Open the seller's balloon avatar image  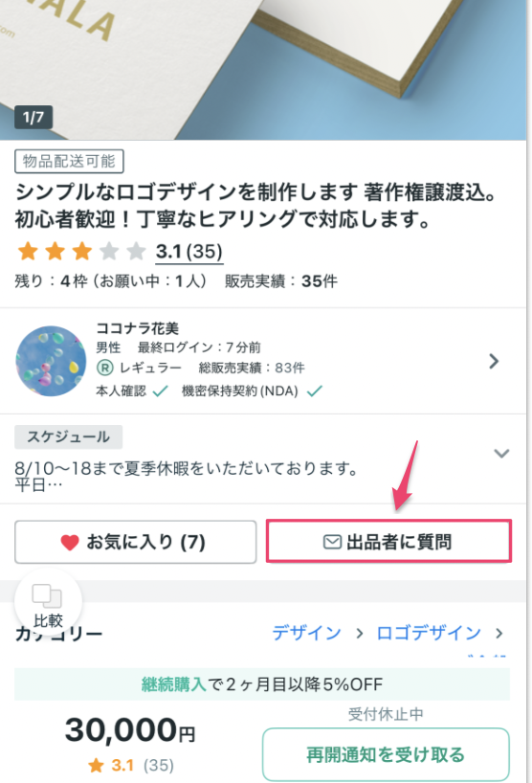51,361
